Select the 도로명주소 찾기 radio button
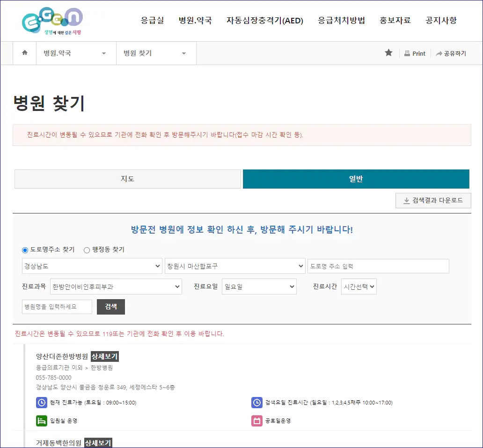Image resolution: width=483 pixels, height=448 pixels. [x=24, y=250]
